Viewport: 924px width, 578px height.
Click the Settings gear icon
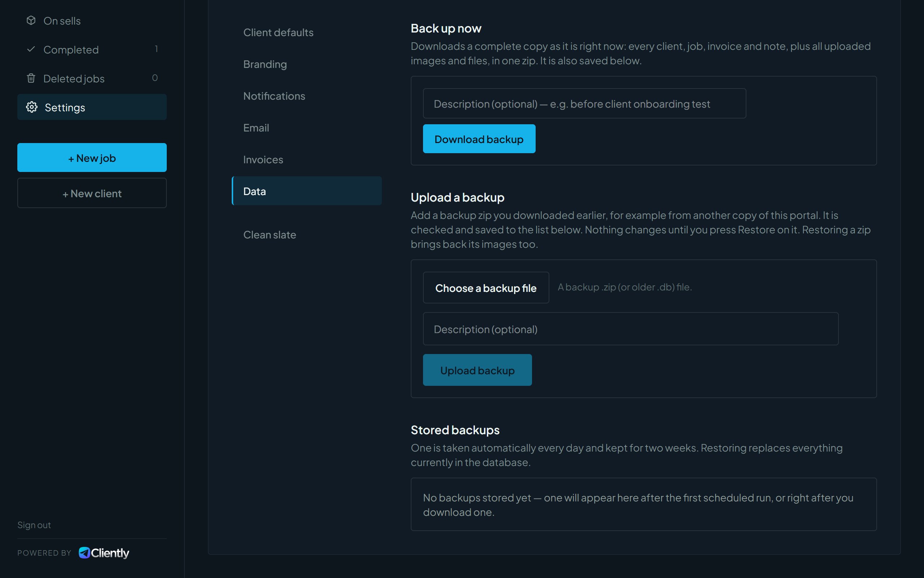(32, 107)
